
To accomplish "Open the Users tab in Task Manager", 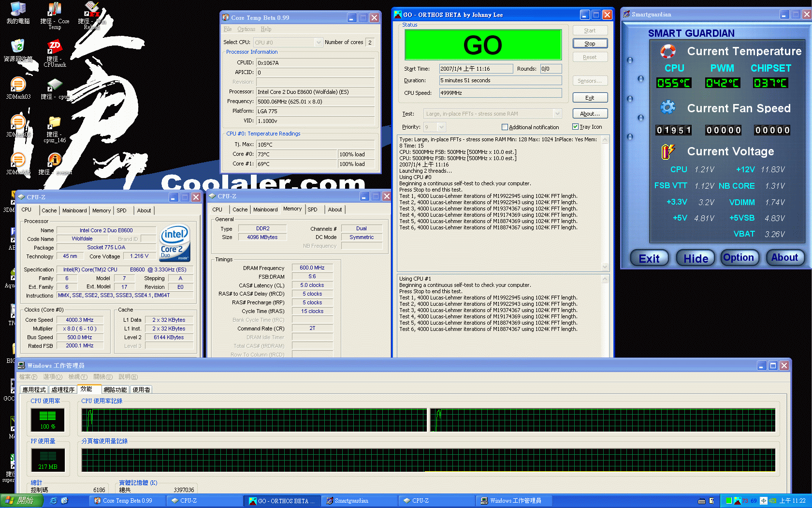I will [141, 389].
